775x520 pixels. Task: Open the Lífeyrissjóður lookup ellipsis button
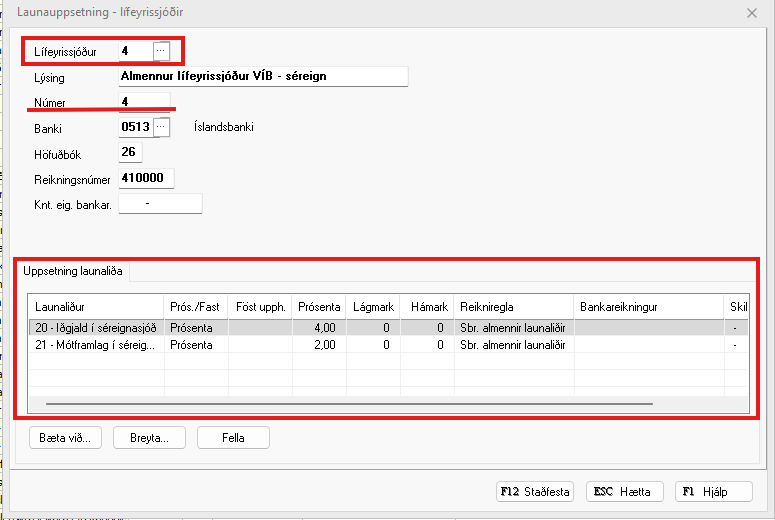pyautogui.click(x=161, y=50)
